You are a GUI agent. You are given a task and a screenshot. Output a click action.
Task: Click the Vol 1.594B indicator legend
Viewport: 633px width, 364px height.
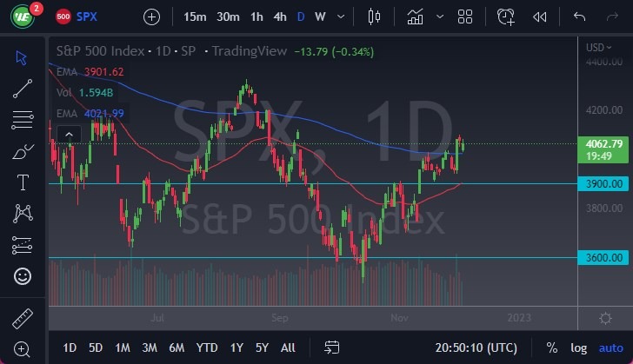(x=85, y=93)
